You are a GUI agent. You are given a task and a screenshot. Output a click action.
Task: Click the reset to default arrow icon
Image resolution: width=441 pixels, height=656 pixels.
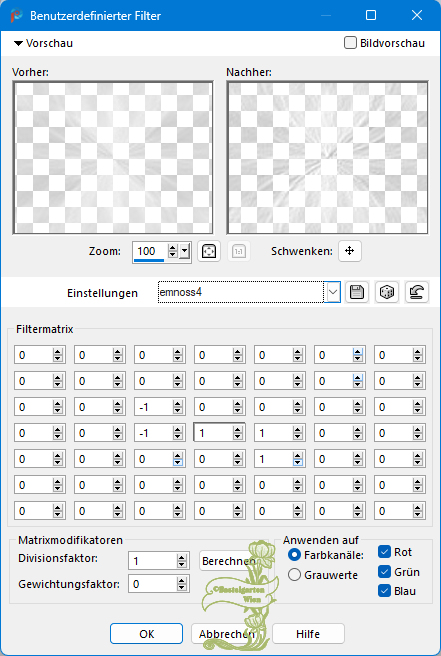(x=417, y=292)
